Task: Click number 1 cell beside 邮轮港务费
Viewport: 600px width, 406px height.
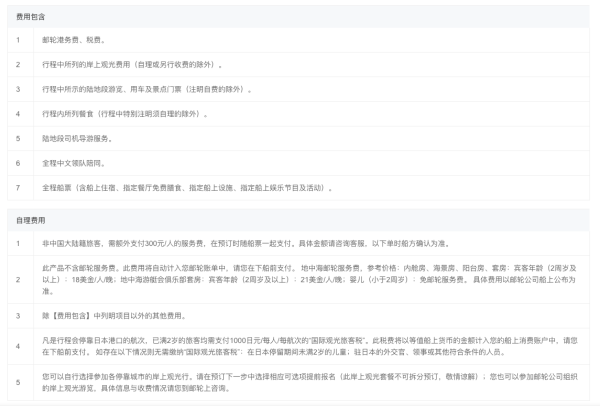Action: pyautogui.click(x=18, y=40)
